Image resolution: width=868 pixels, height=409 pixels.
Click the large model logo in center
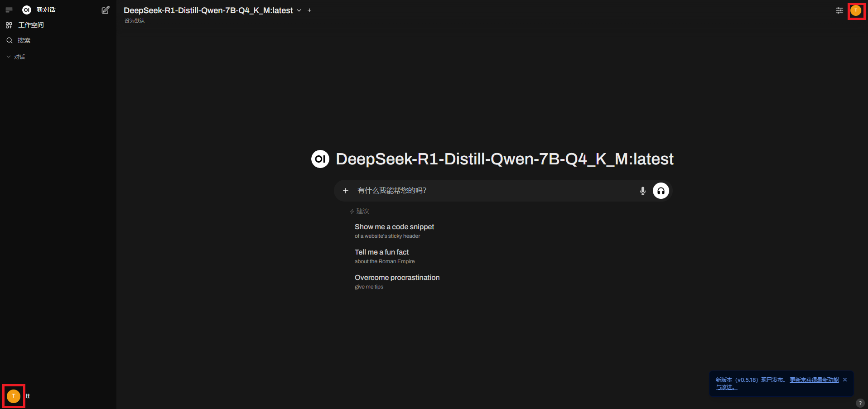tap(320, 159)
